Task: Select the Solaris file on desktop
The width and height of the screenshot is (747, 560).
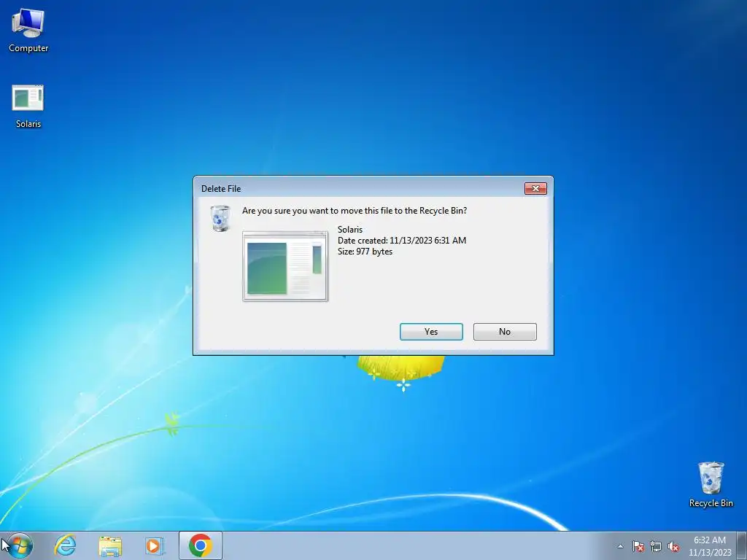Action: coord(28,106)
